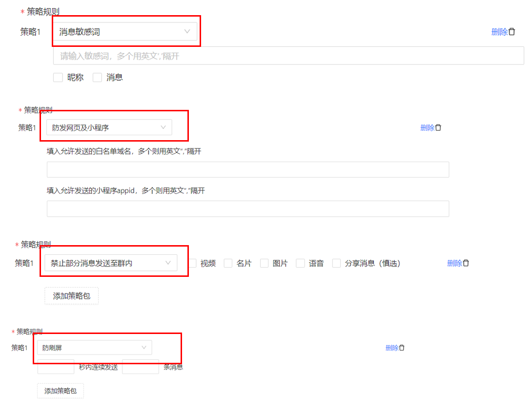The width and height of the screenshot is (532, 417).
Task: Click trash icon for 禁止部分消息发送至群内 strategy
Action: click(466, 263)
